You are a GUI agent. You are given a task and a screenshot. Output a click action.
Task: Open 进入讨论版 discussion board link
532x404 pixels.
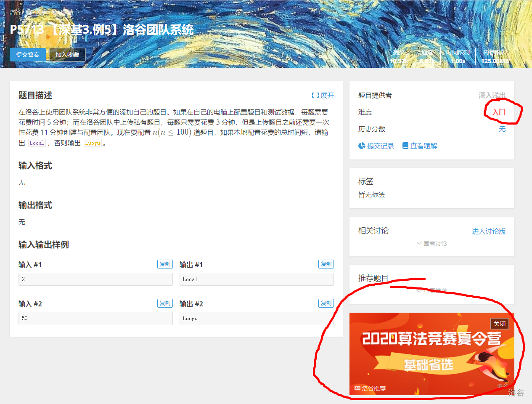[489, 231]
